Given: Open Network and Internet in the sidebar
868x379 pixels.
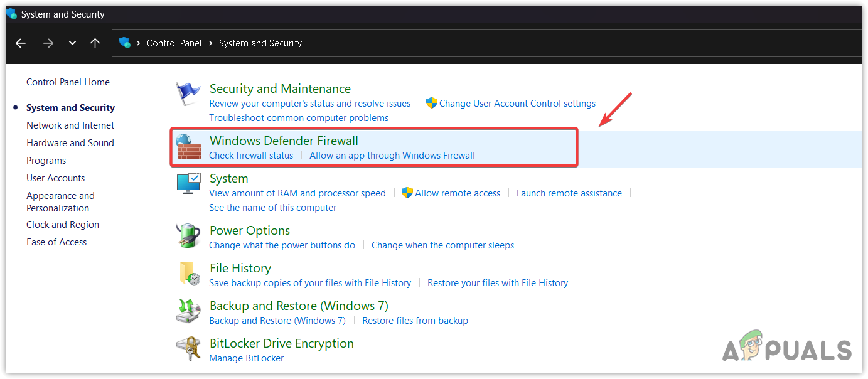Looking at the screenshot, I should (70, 125).
